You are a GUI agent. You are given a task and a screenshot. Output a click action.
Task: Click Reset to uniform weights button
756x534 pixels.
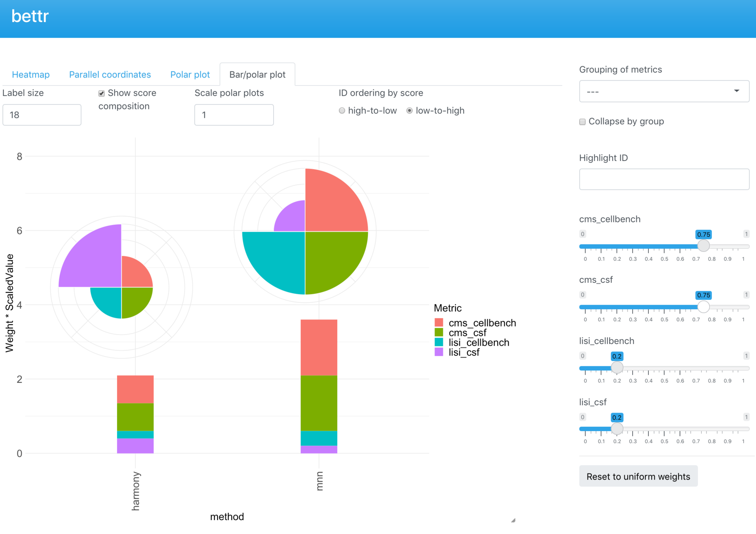point(638,476)
